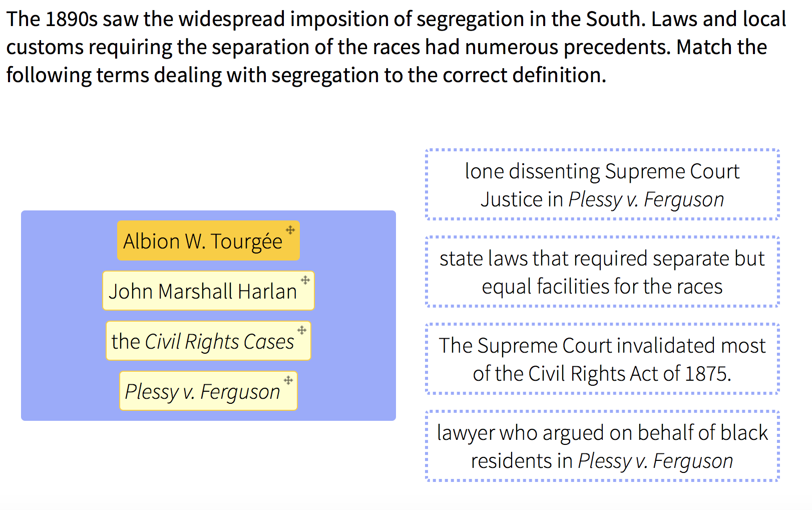This screenshot has width=812, height=510.
Task: Click the move handle on John Marshall Harlan
Action: 305,280
